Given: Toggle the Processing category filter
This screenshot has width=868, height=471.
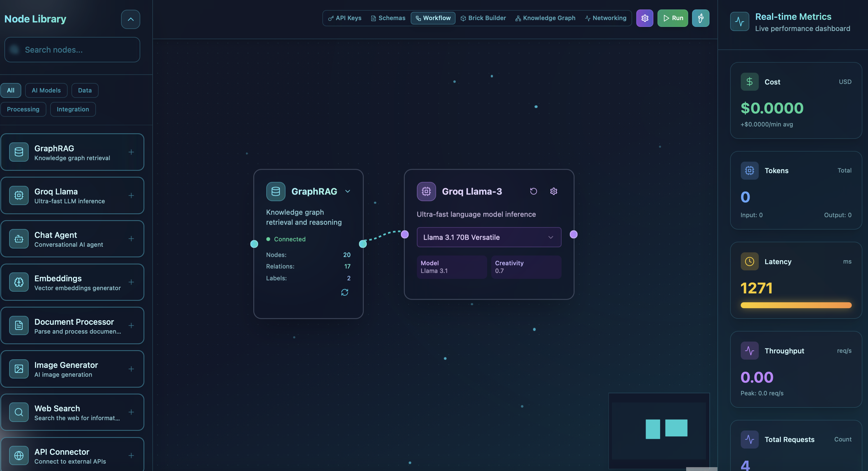Looking at the screenshot, I should click(x=23, y=109).
